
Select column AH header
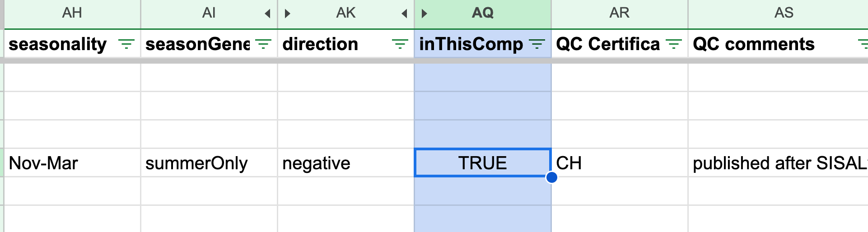[x=72, y=14]
